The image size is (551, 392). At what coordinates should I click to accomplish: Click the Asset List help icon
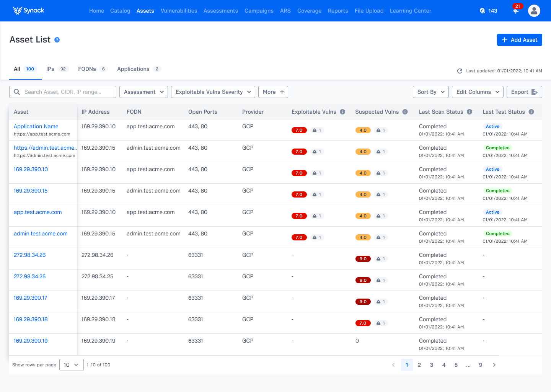57,40
